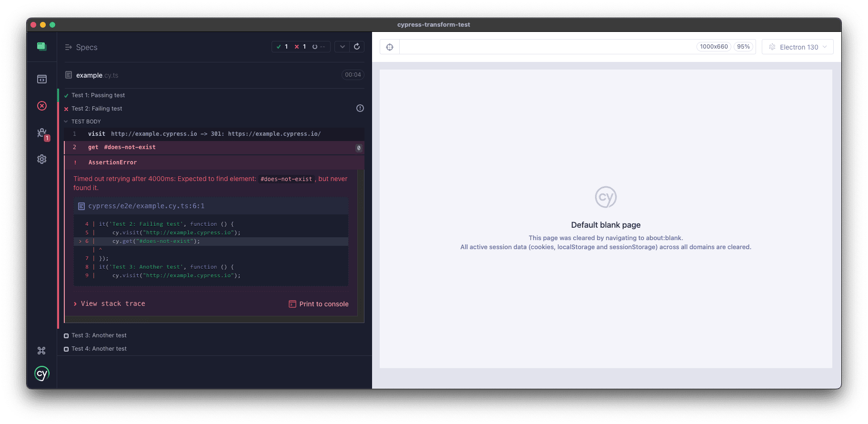Click the selector playground crosshair icon
This screenshot has width=868, height=424.
390,47
